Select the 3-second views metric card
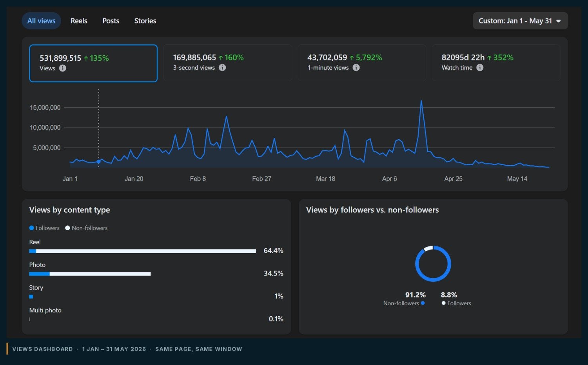The width and height of the screenshot is (588, 365). 227,63
